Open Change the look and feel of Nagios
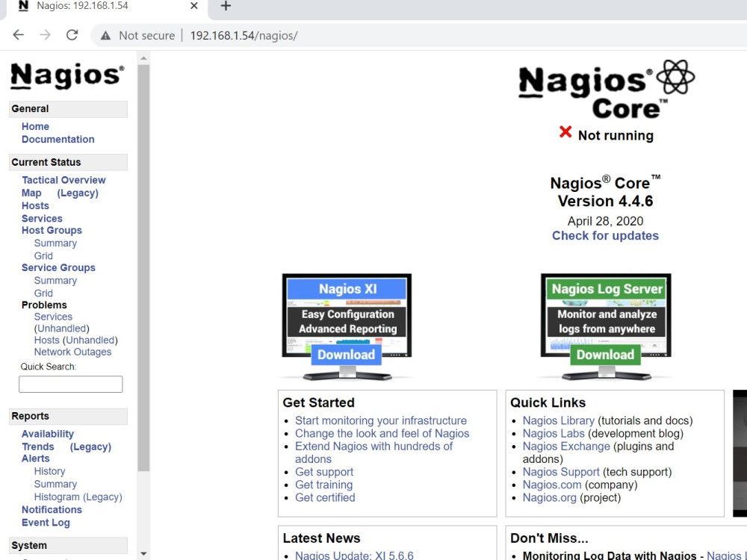The width and height of the screenshot is (747, 560). 382,433
